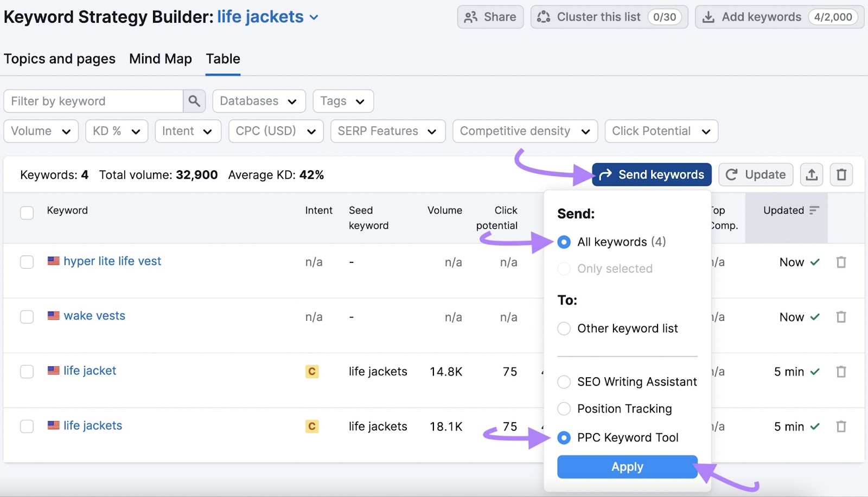The image size is (868, 497).
Task: Click the Seed keyword column header
Action: [369, 218]
